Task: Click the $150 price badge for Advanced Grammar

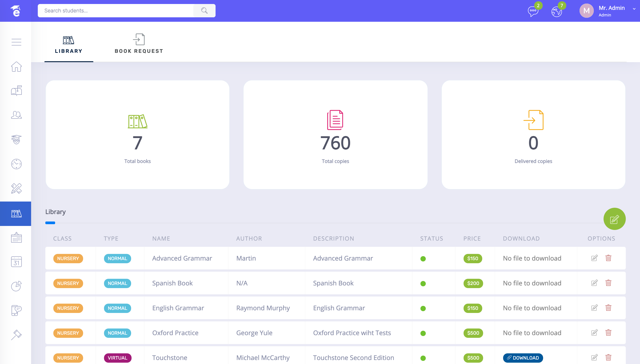Action: 472,258
